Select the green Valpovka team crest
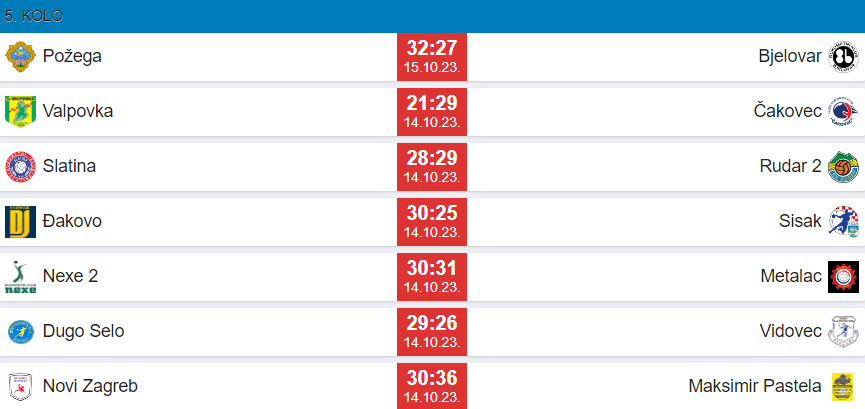Screen dimensions: 865x409 point(21,111)
